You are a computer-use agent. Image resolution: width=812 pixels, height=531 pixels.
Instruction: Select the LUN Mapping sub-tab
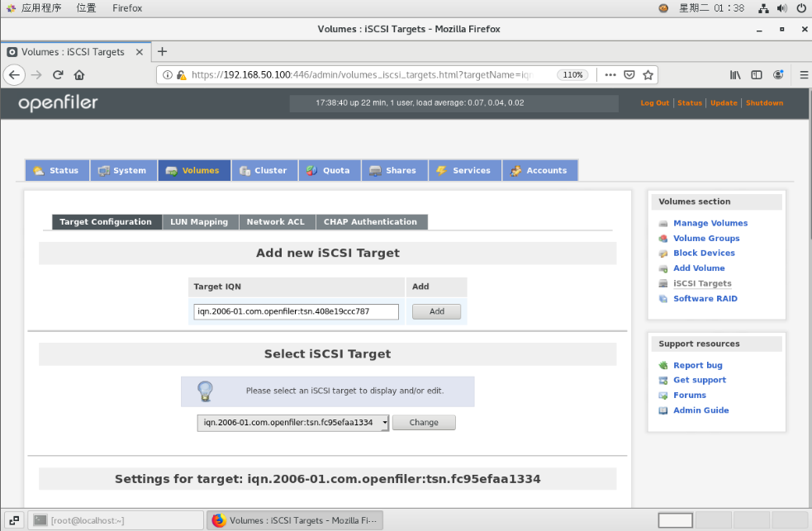pos(200,222)
